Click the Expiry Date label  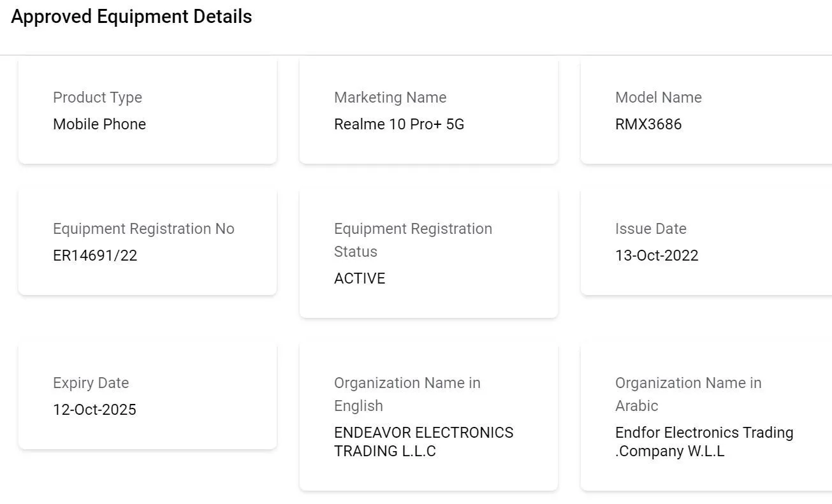click(91, 383)
